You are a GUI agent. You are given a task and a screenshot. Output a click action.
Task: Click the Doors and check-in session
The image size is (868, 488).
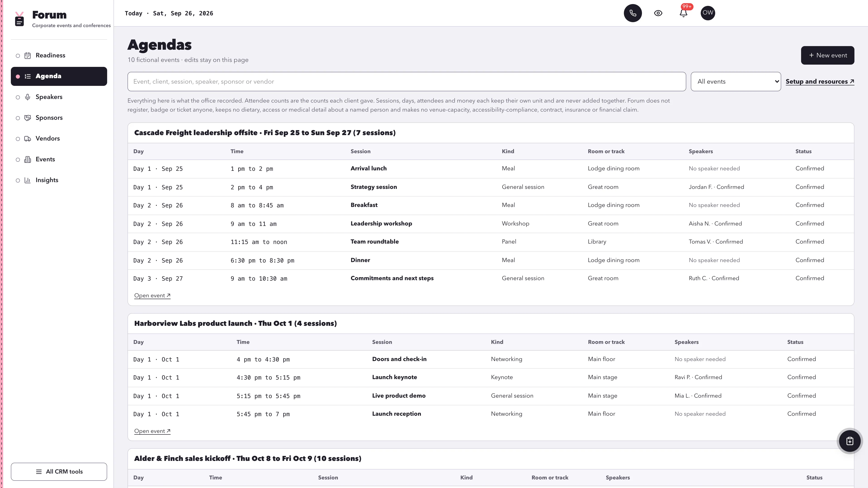(x=399, y=359)
